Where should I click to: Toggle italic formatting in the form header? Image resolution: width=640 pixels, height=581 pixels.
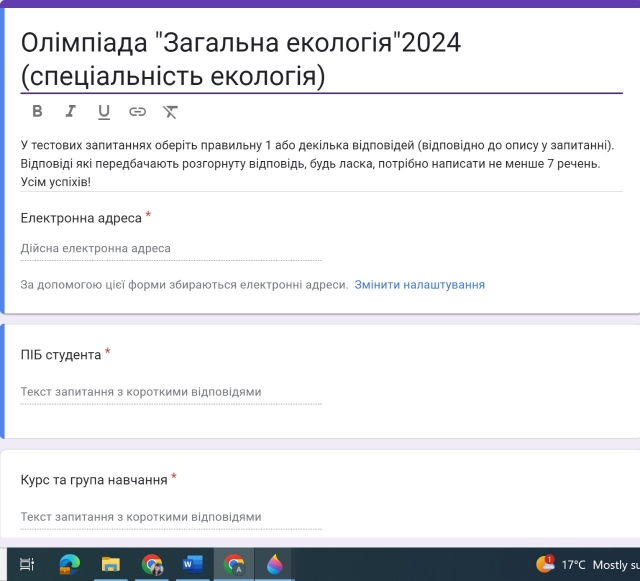pyautogui.click(x=71, y=111)
